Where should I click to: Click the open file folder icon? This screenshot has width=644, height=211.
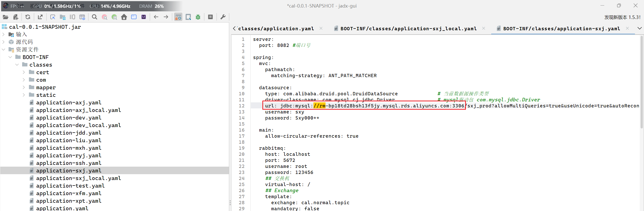tap(6, 17)
